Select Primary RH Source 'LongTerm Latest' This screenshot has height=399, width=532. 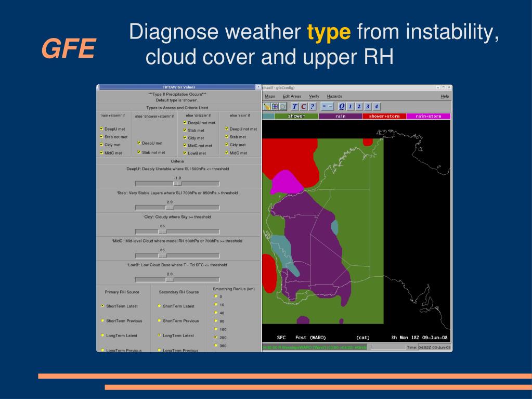click(x=102, y=335)
